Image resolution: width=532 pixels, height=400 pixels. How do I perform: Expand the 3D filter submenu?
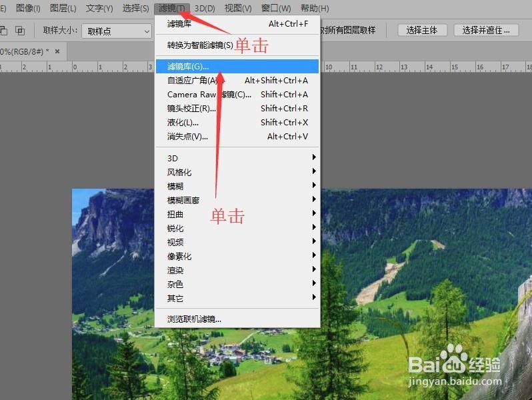click(x=237, y=158)
